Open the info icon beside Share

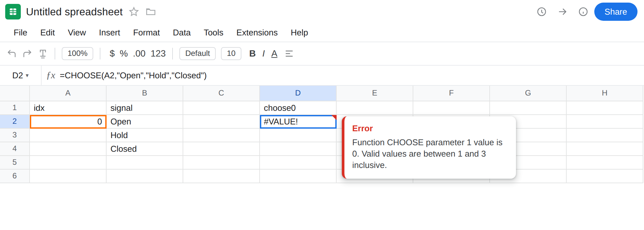coord(583,12)
